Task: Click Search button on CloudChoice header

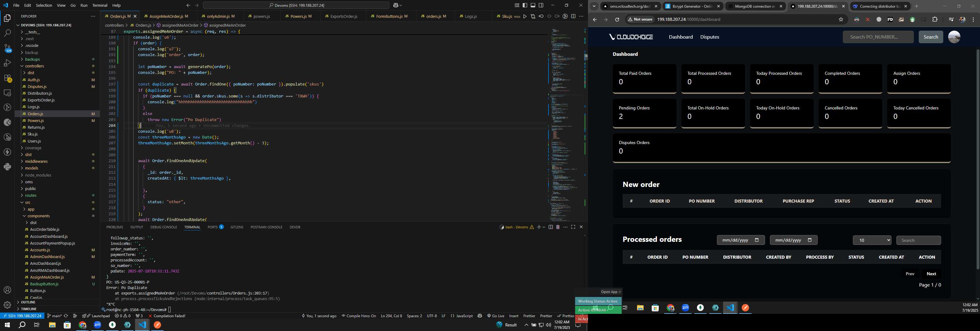Action: click(931, 37)
